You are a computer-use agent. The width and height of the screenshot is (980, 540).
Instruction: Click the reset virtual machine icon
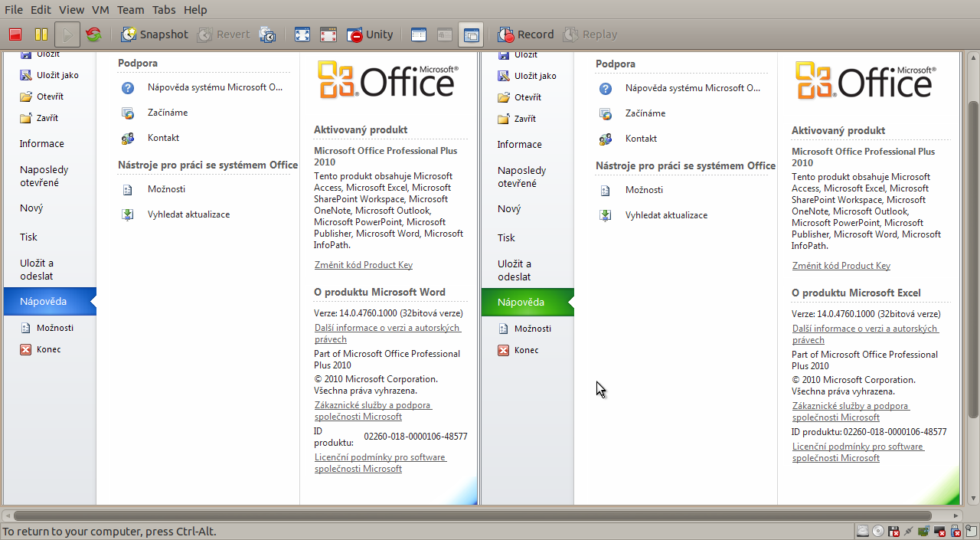[93, 34]
